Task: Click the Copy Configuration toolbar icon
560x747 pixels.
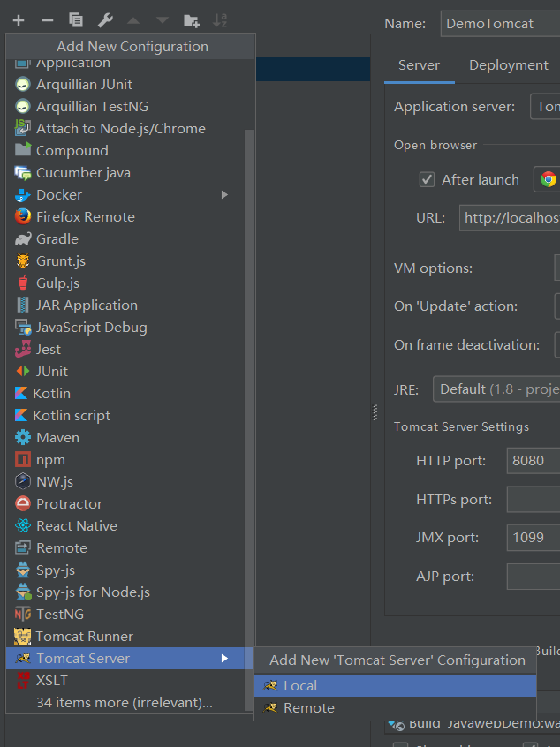Action: tap(76, 20)
